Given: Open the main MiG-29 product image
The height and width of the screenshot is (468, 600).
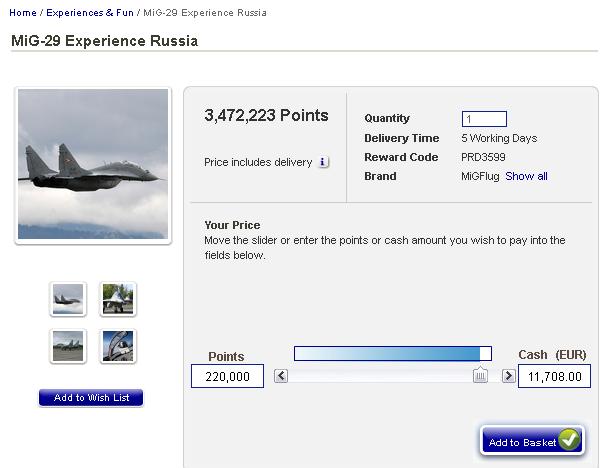Looking at the screenshot, I should (94, 165).
